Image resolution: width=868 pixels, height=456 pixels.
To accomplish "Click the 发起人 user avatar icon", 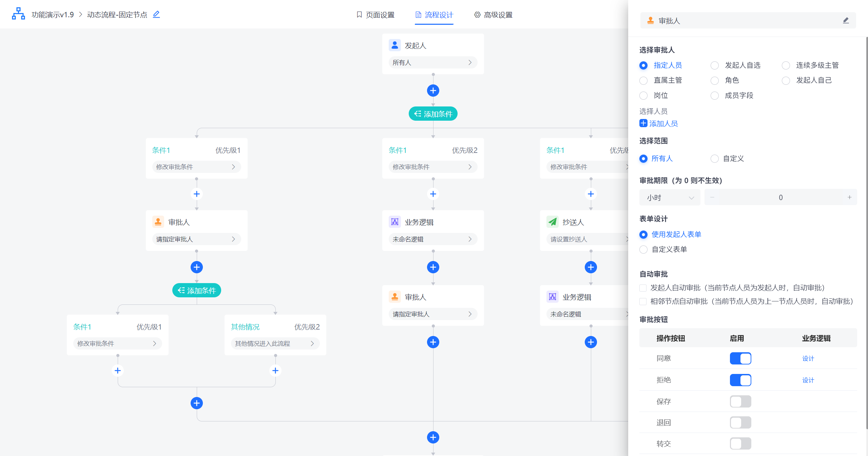I will pyautogui.click(x=394, y=45).
